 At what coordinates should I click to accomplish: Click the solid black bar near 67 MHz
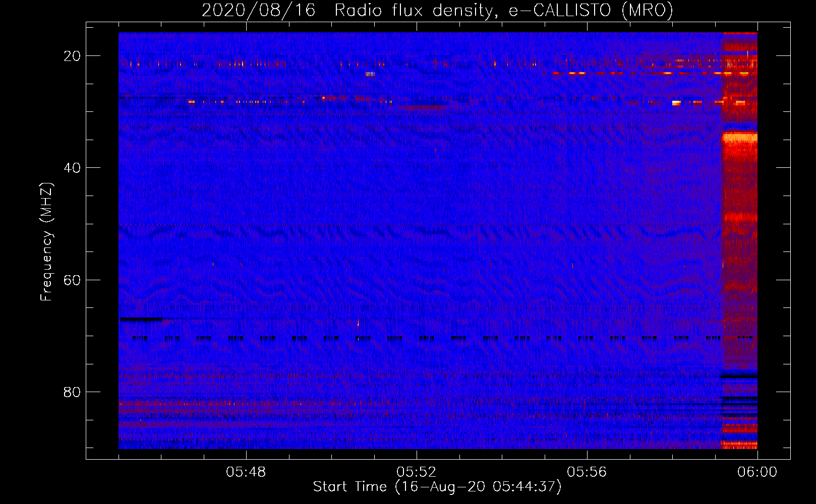141,319
